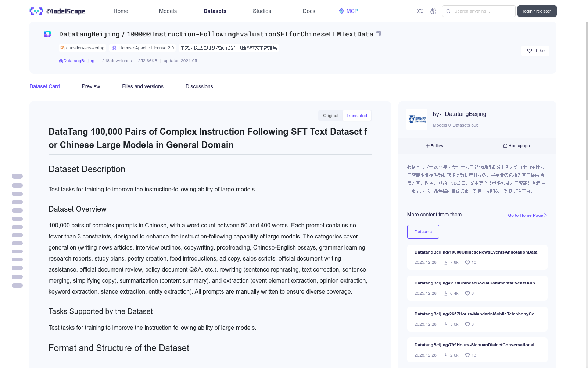Open the Studios menu item
This screenshot has width=588, height=368.
[262, 11]
